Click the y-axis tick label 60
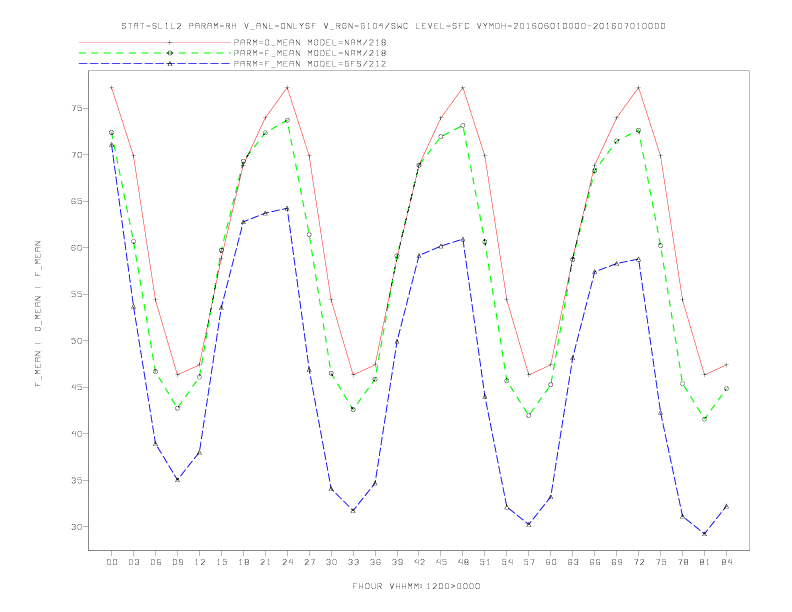This screenshot has width=792, height=612. (x=76, y=247)
